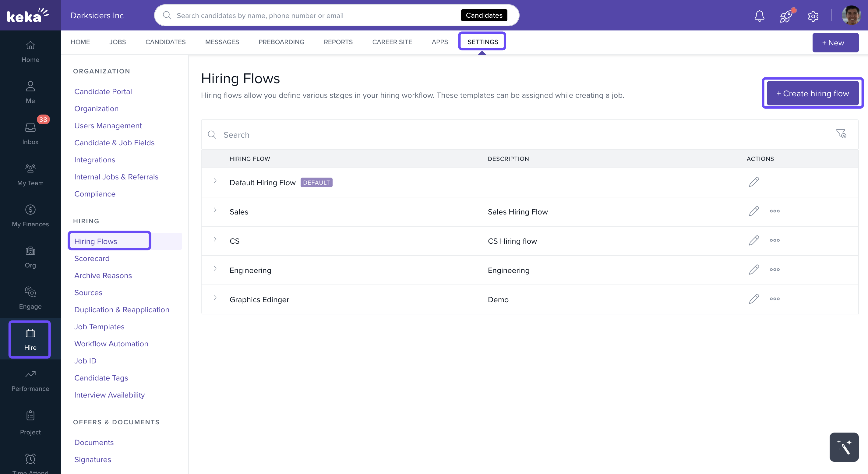The height and width of the screenshot is (474, 868).
Task: Click Create hiring flow button
Action: point(812,94)
